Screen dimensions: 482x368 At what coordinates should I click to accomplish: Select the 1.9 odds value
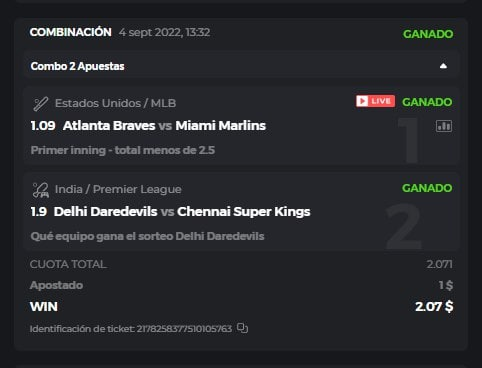(39, 212)
